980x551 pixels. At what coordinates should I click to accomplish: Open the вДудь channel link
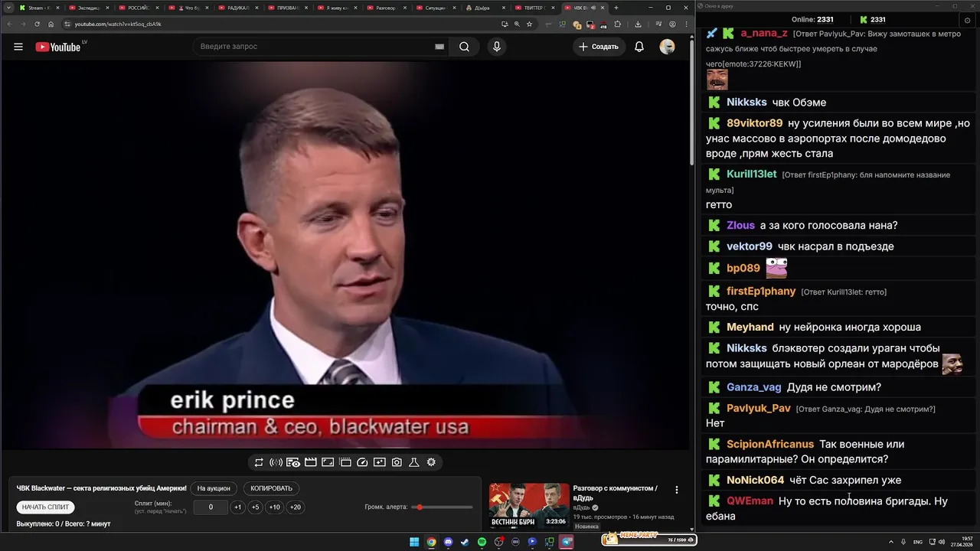pos(582,507)
